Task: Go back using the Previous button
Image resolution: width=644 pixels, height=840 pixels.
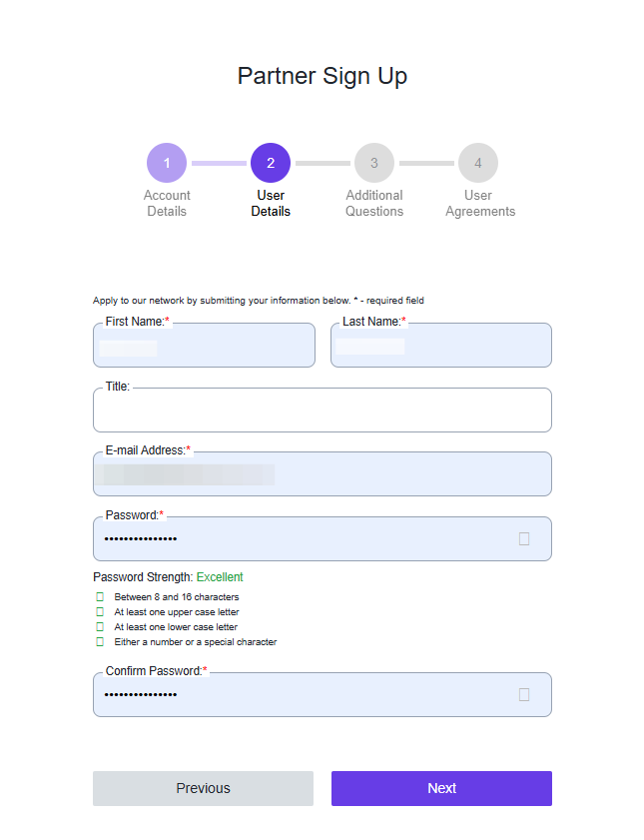Action: (203, 788)
